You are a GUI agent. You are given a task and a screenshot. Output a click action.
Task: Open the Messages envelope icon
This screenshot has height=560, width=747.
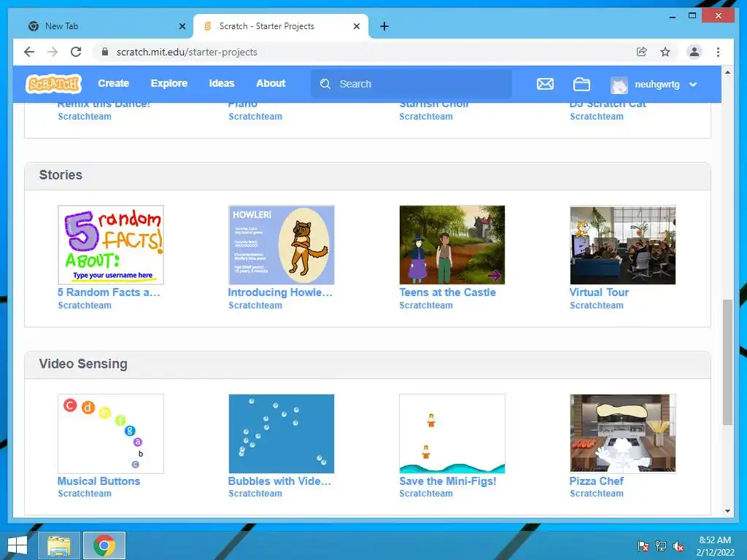pyautogui.click(x=545, y=85)
